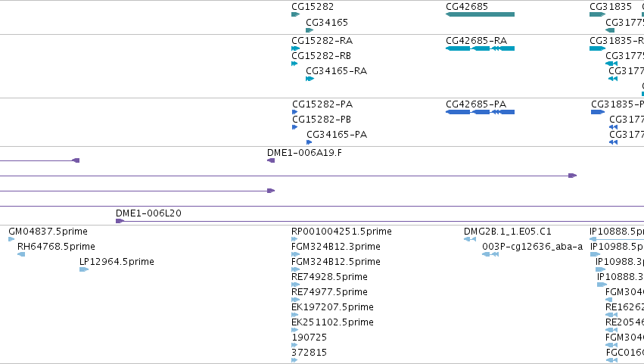
Task: Click the GM04837.5prime EST arrow
Action: pos(11,239)
